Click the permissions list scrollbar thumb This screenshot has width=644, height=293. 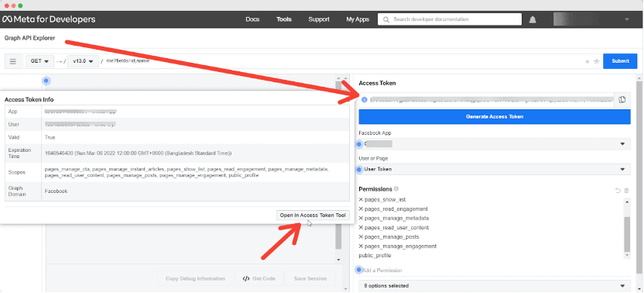627,234
